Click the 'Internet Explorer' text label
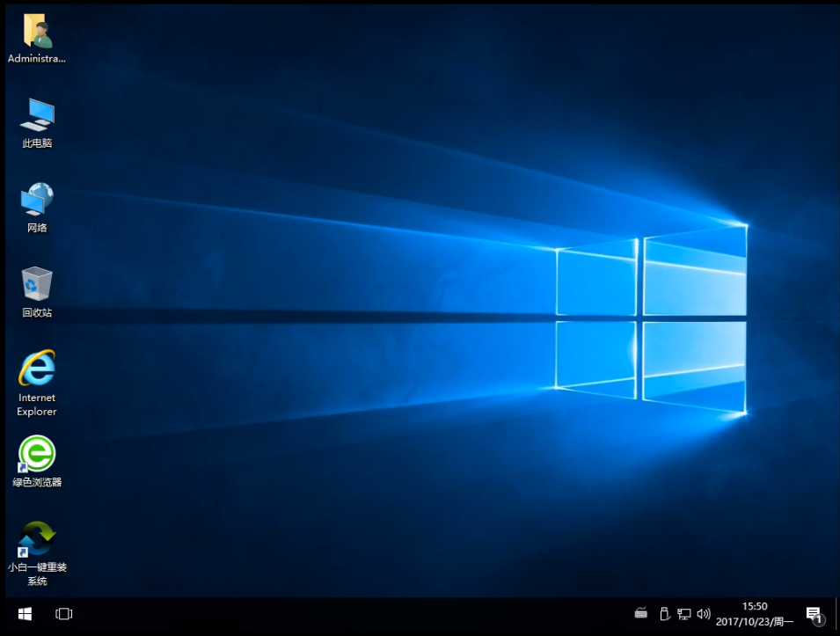This screenshot has height=636, width=840. [37, 405]
